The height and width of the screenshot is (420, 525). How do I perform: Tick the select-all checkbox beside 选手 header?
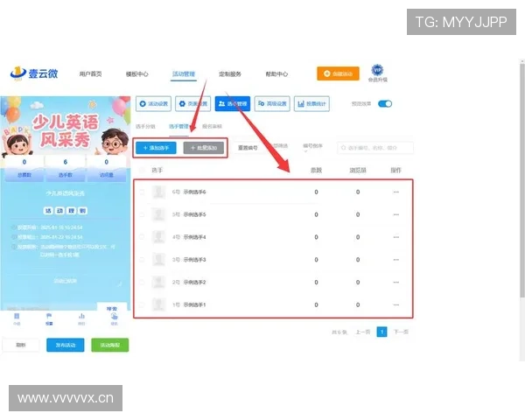click(142, 170)
